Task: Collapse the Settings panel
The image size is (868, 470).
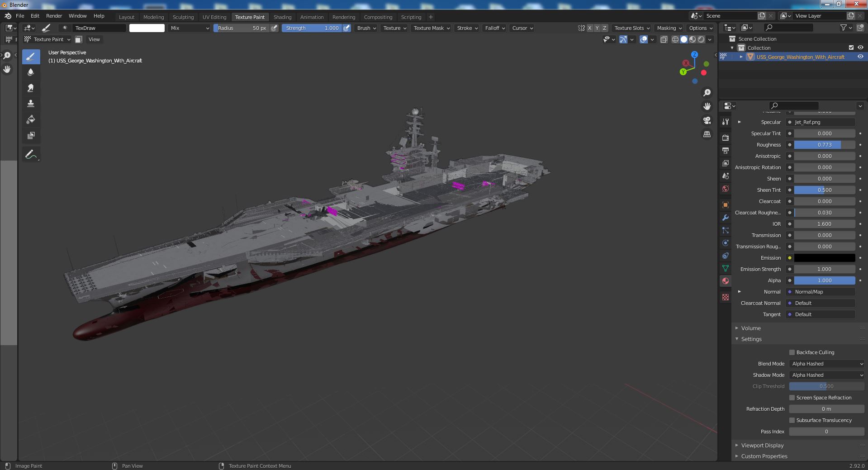Action: click(751, 339)
